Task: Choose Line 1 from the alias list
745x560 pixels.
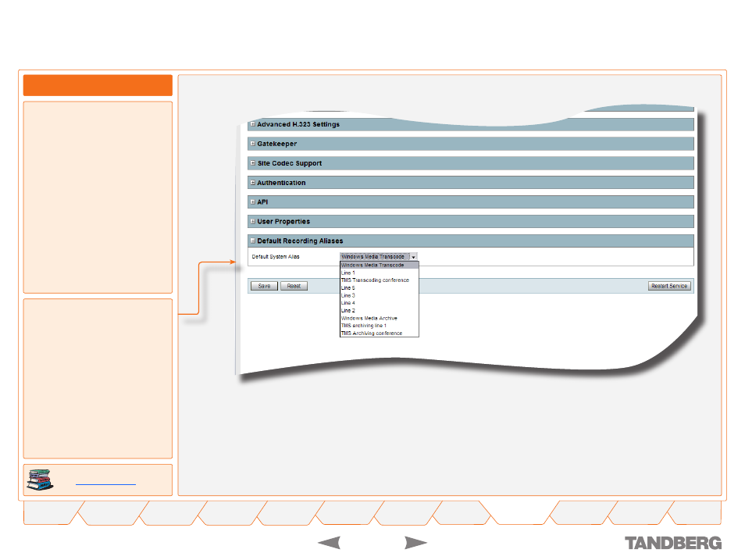Action: (x=380, y=273)
